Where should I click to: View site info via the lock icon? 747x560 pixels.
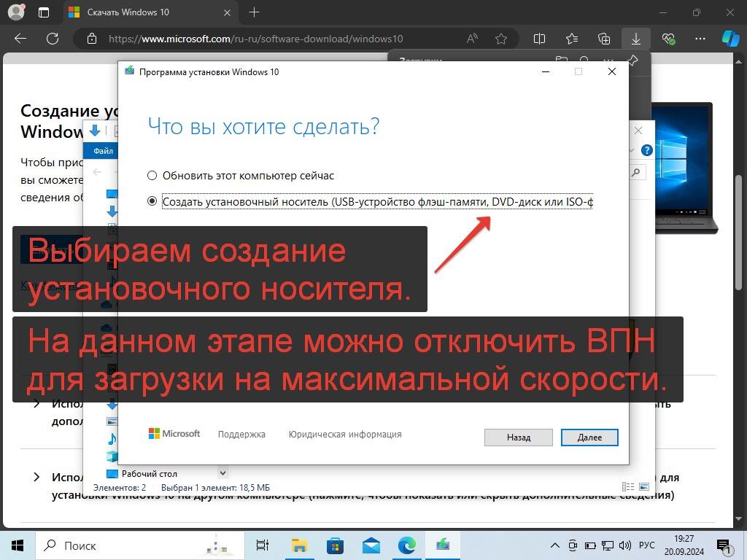(x=92, y=39)
